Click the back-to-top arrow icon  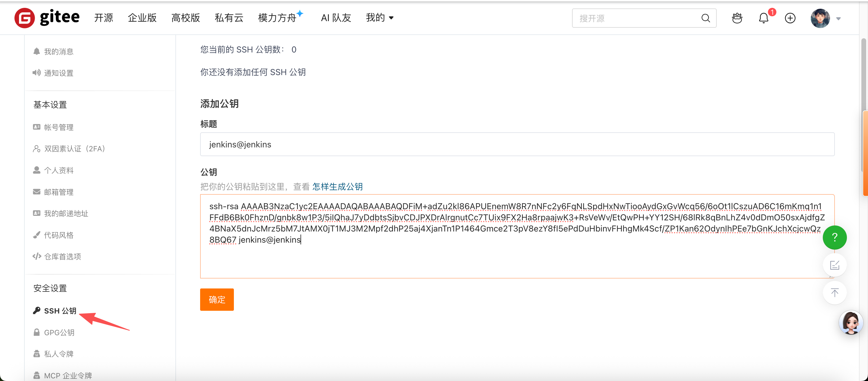pyautogui.click(x=834, y=292)
